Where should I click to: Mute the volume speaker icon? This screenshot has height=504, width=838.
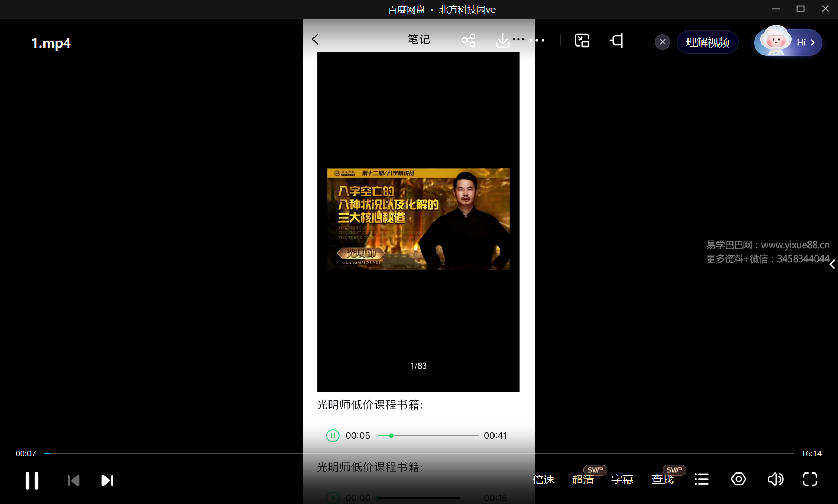775,479
